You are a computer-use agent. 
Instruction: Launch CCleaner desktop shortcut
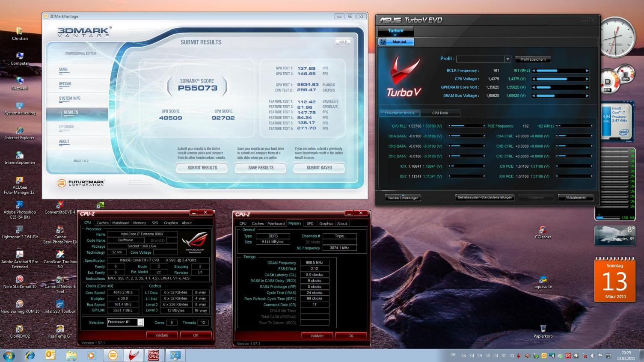click(x=543, y=232)
